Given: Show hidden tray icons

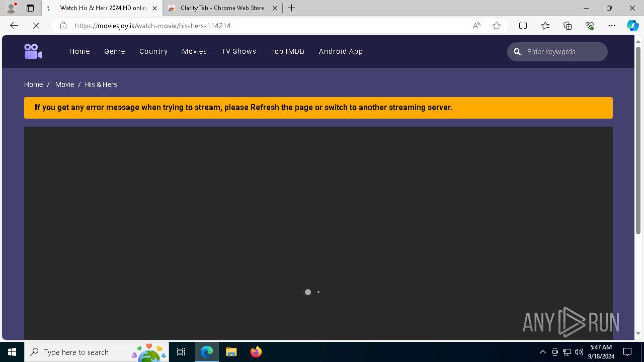Looking at the screenshot, I should pos(542,352).
